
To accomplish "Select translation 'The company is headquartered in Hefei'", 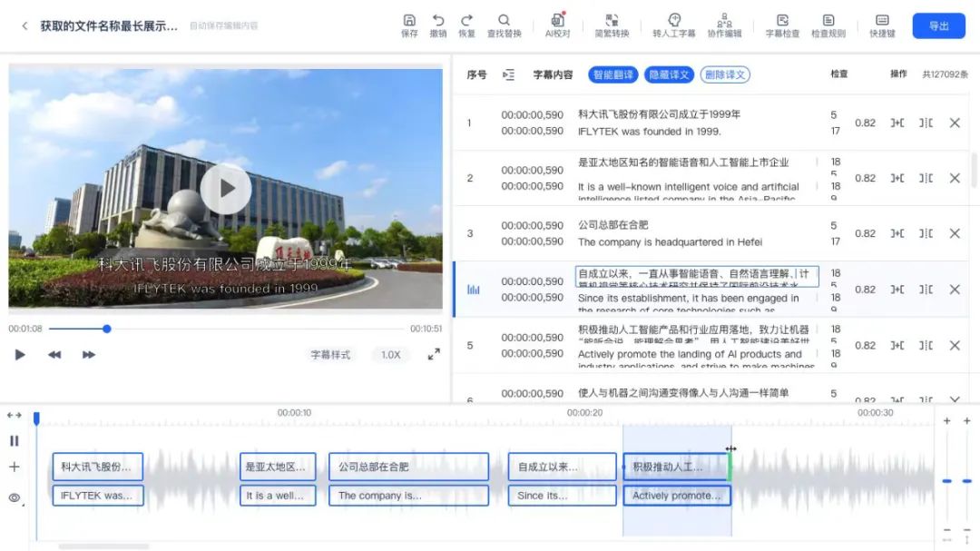I will click(x=670, y=242).
